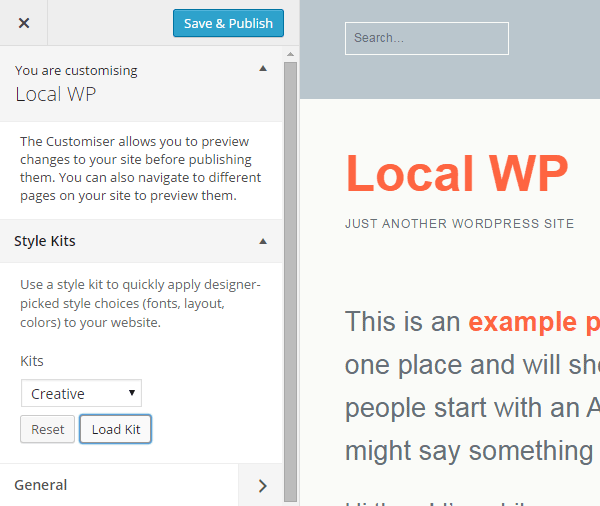The width and height of the screenshot is (600, 506).
Task: Click the style kit description text
Action: [x=140, y=304]
